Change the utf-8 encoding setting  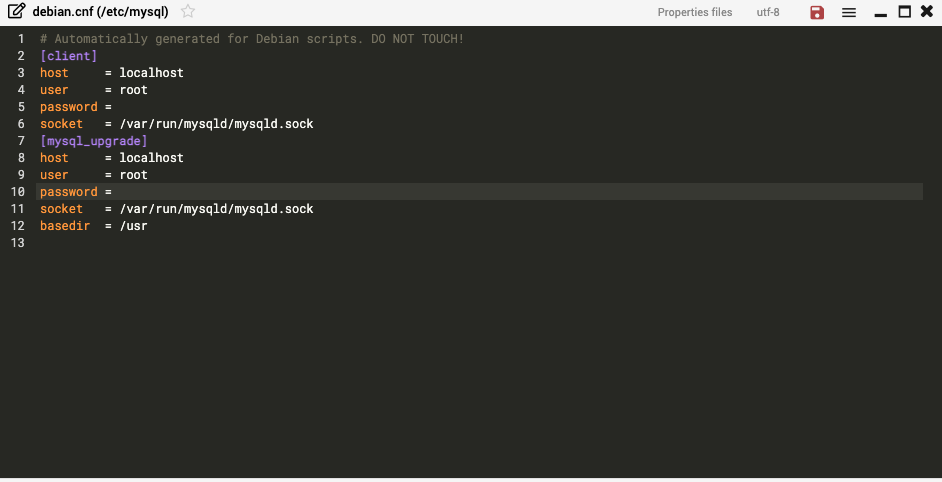coord(768,12)
